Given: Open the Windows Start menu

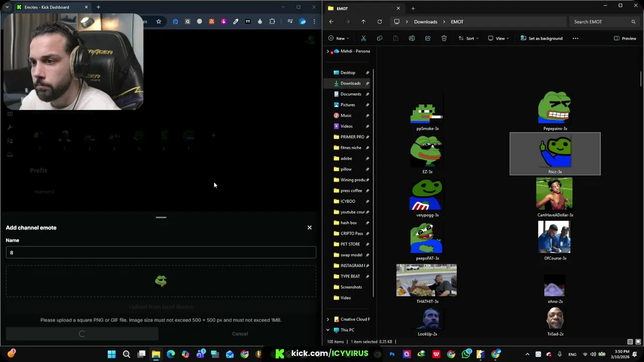Looking at the screenshot, I should point(112,354).
